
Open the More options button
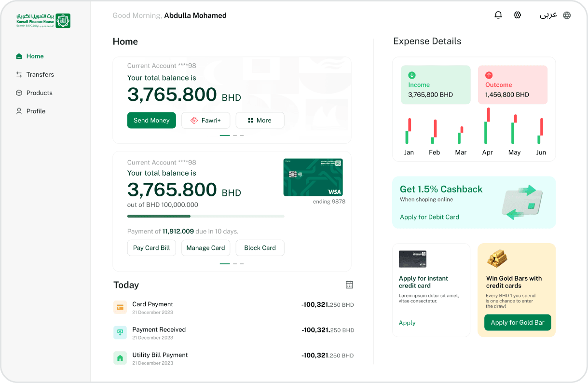[x=260, y=120]
